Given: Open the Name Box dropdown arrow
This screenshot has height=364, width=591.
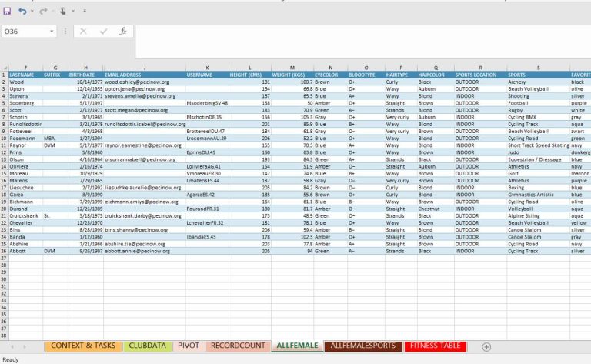Looking at the screenshot, I should 52,32.
